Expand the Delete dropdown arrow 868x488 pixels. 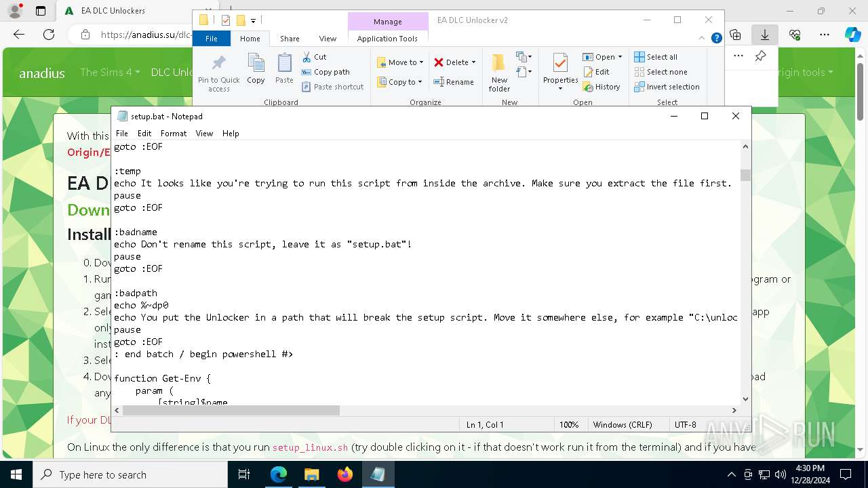(473, 62)
